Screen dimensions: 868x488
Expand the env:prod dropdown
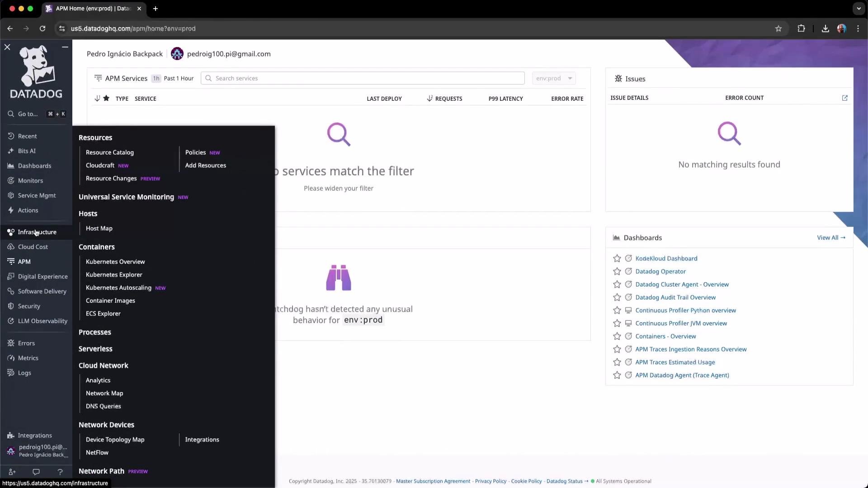(x=554, y=78)
